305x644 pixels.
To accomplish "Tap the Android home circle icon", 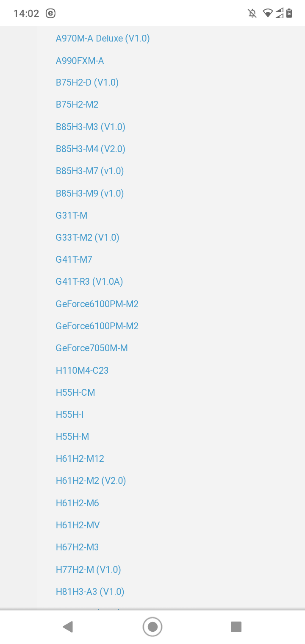I will pyautogui.click(x=152, y=627).
